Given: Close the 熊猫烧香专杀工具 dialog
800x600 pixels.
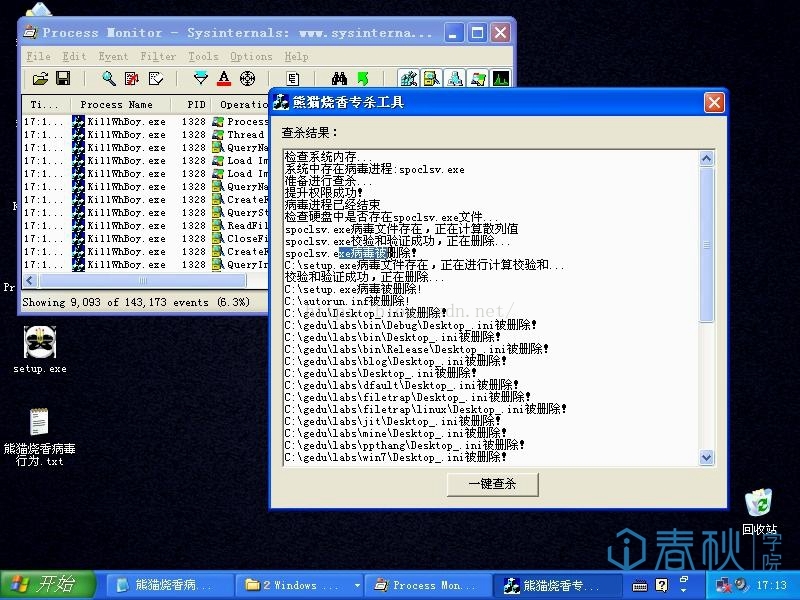Looking at the screenshot, I should click(x=714, y=103).
